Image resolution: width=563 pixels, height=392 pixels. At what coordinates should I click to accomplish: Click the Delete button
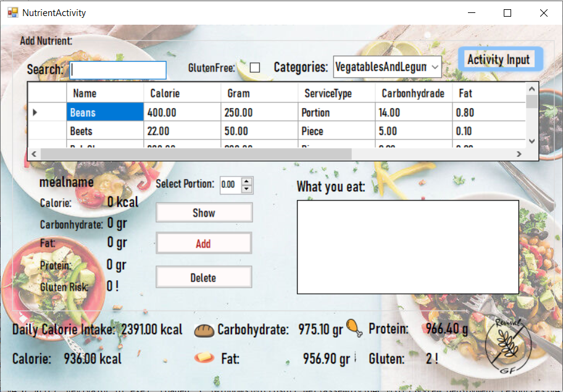coord(204,277)
